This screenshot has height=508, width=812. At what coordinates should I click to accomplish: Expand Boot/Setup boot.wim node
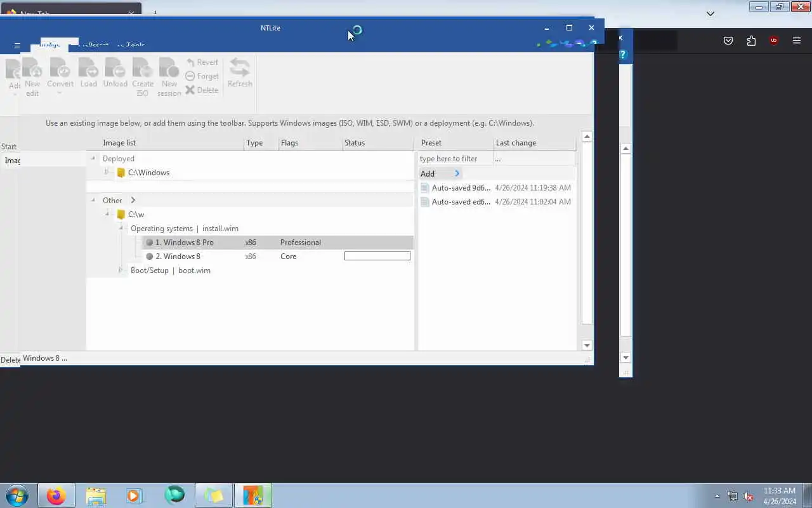[x=121, y=271]
